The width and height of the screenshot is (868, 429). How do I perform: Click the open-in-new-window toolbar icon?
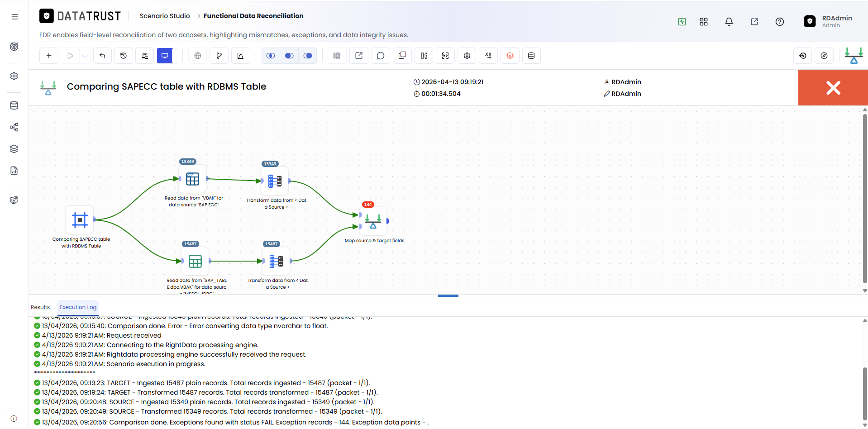(359, 56)
